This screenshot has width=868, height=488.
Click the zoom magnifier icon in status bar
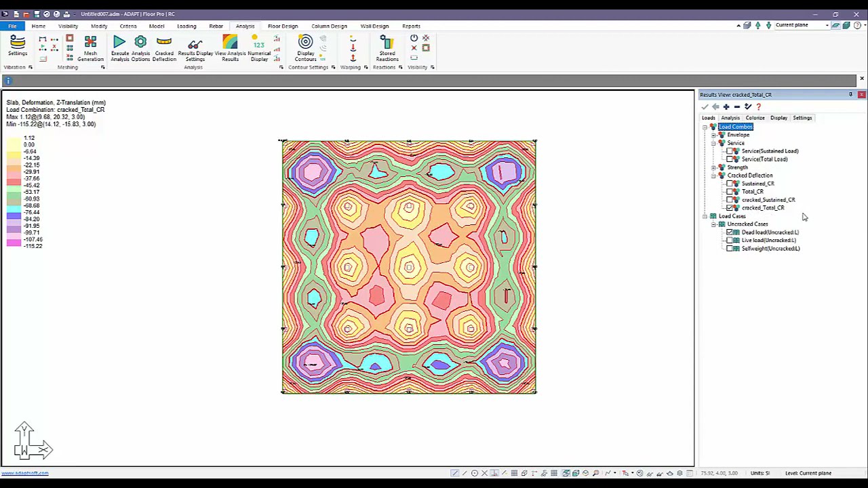pyautogui.click(x=596, y=473)
